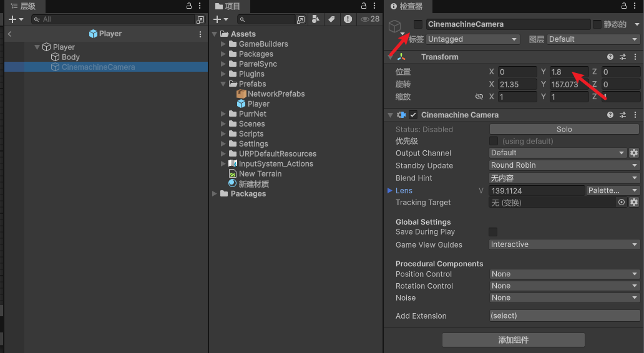Open the Project search window icon
The width and height of the screenshot is (644, 353).
[301, 19]
